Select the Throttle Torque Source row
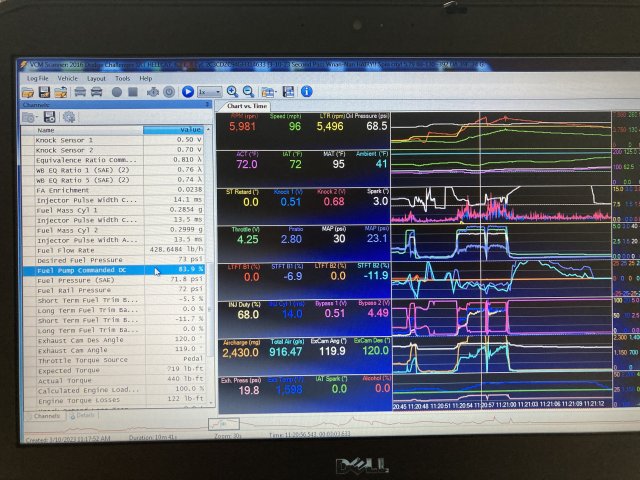The height and width of the screenshot is (480, 640). tap(114, 360)
